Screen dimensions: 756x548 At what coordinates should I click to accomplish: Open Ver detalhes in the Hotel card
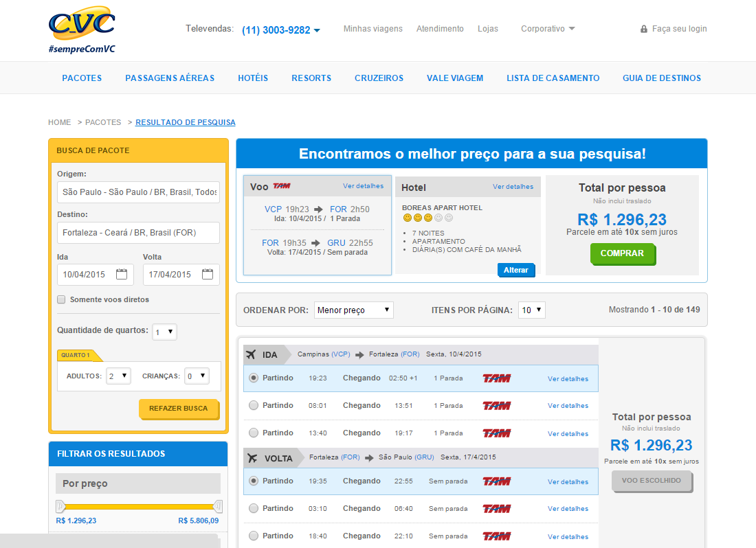coord(513,186)
